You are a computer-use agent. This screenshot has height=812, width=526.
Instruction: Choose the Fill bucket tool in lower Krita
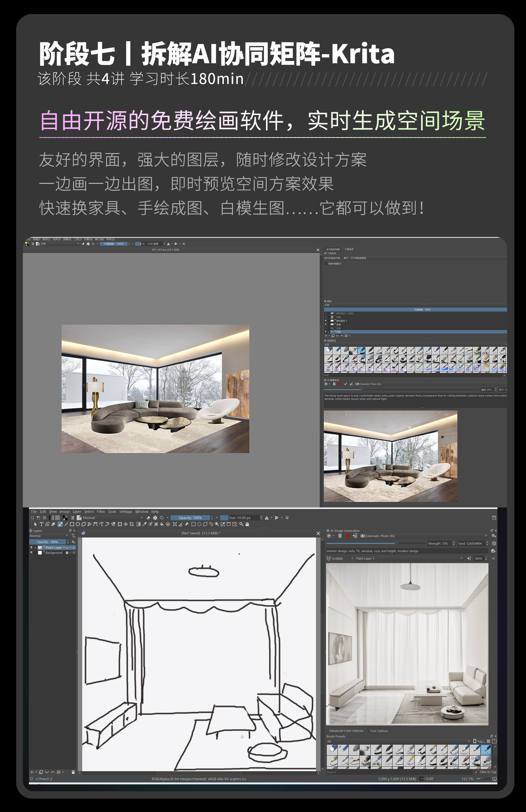coord(162,524)
